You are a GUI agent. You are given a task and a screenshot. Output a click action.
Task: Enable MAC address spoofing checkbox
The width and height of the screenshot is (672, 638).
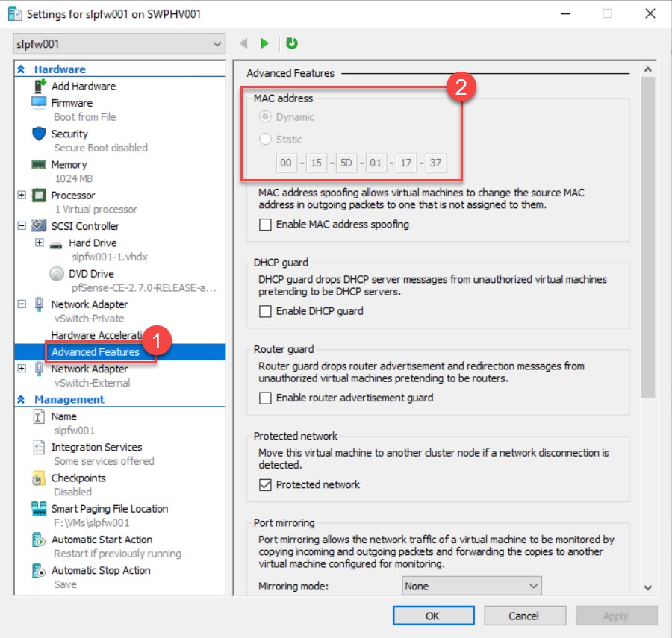265,225
